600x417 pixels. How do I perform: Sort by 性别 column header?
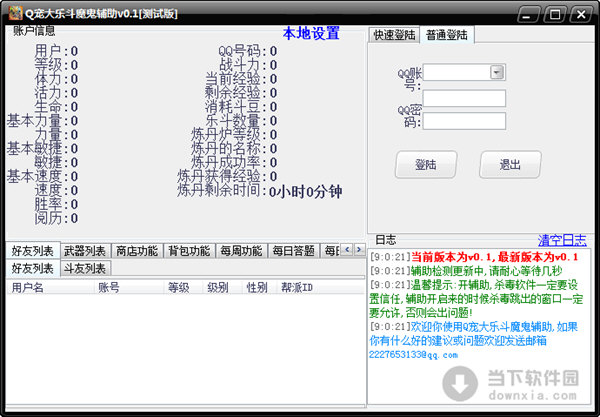click(259, 288)
